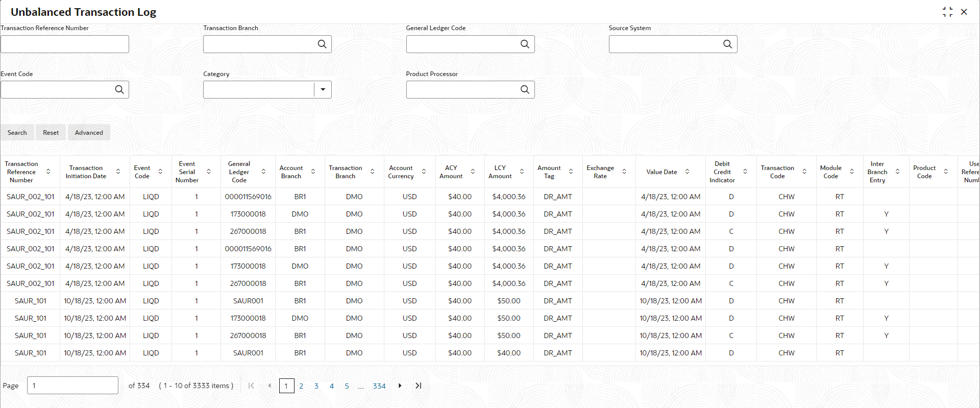Click the Page number input box
Image resolution: width=980 pixels, height=408 pixels.
[72, 386]
